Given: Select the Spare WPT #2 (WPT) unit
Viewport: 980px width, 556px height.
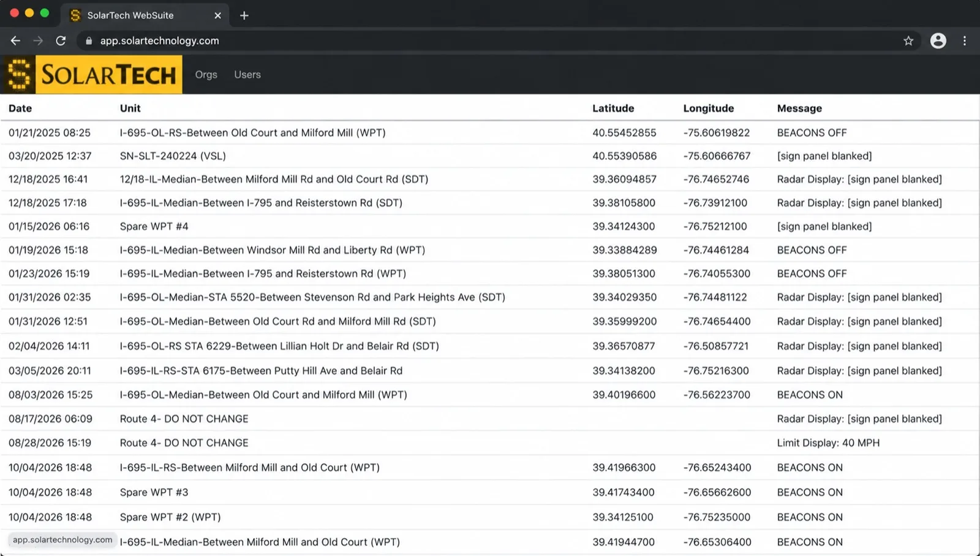Looking at the screenshot, I should click(170, 517).
